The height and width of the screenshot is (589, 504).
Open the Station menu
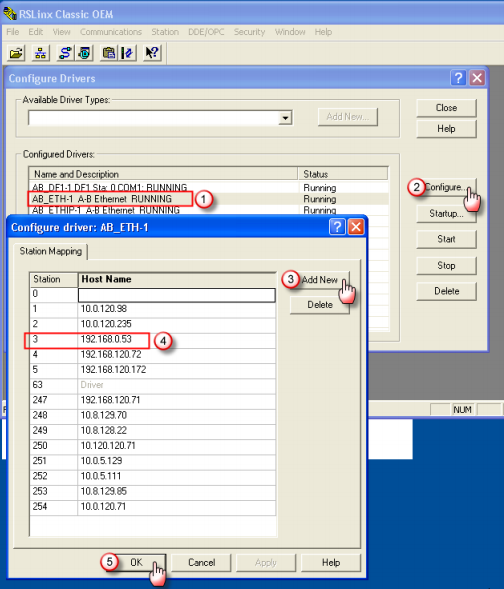point(165,32)
